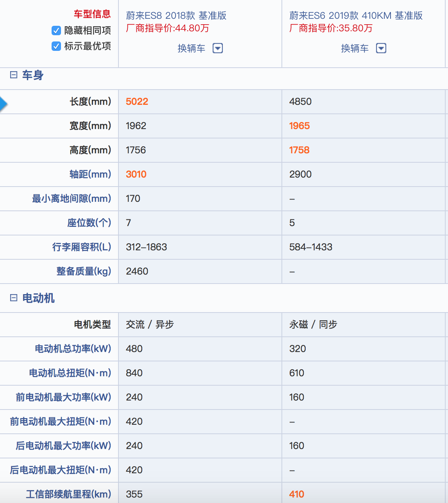This screenshot has height=503, width=448.
Task: Click the 前电动机最大功率(kW) parameter link
Action: [63, 397]
